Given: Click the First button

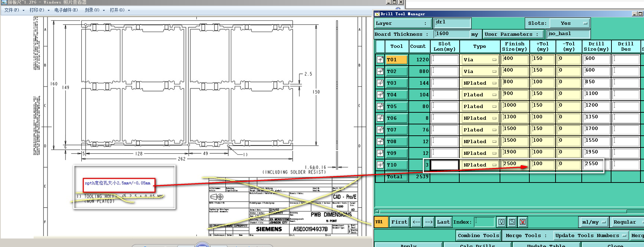Looking at the screenshot, I should coord(399,222).
